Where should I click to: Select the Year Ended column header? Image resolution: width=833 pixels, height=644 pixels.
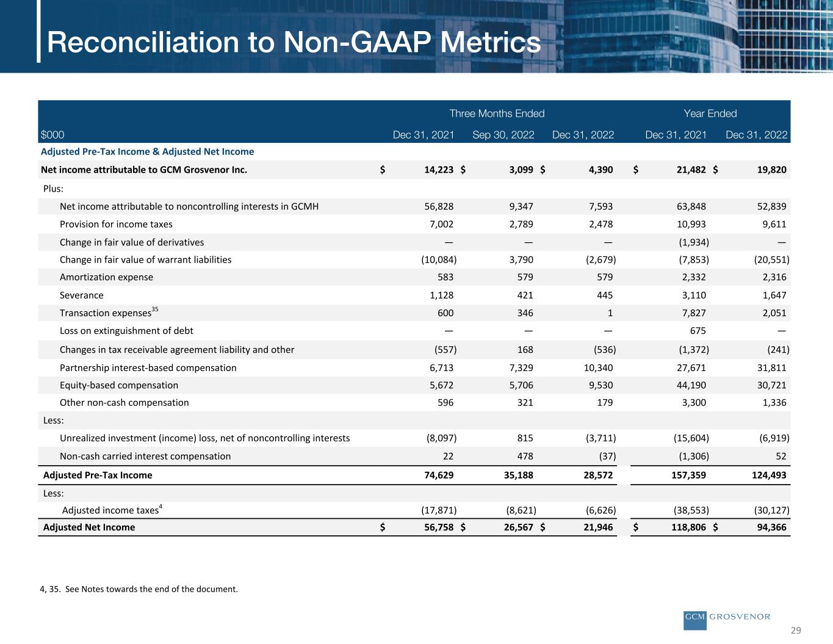(710, 114)
